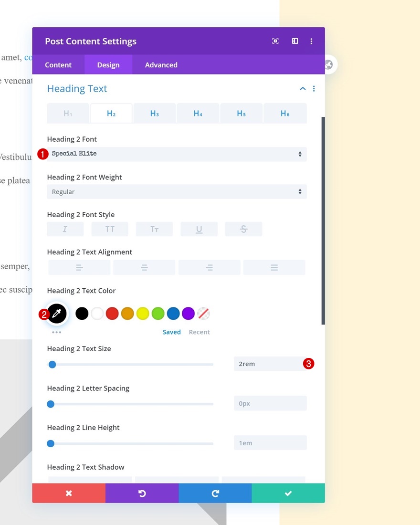
Task: Open the Heading 2 Font Weight dropdown
Action: (x=177, y=191)
